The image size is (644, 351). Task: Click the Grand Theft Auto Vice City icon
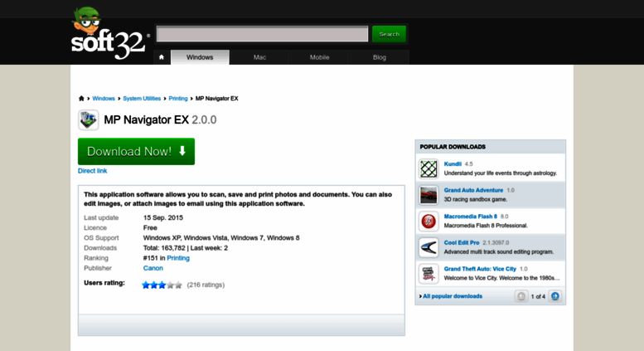tap(429, 274)
